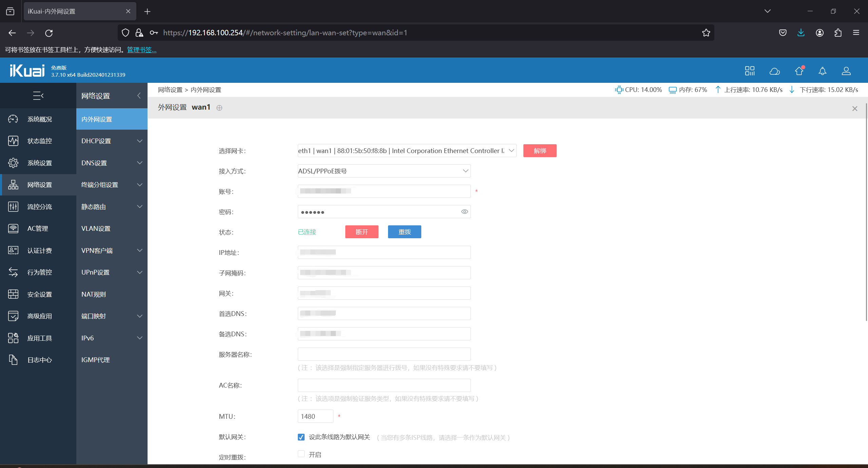Uncheck 设此条线路为默认网关
Screen dimensions: 868x468
pos(301,437)
